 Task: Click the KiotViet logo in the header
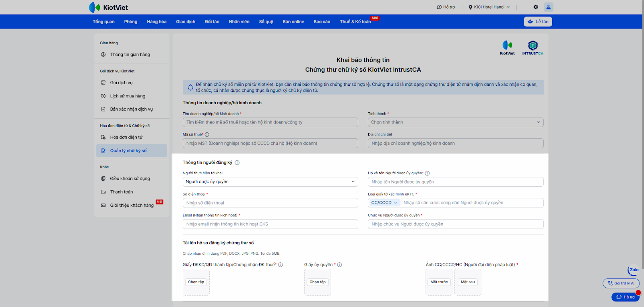click(108, 7)
